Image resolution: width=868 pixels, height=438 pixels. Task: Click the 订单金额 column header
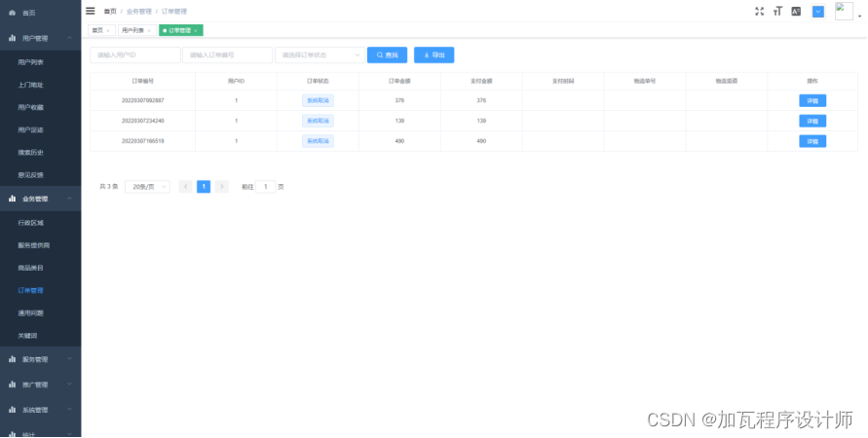tap(399, 81)
